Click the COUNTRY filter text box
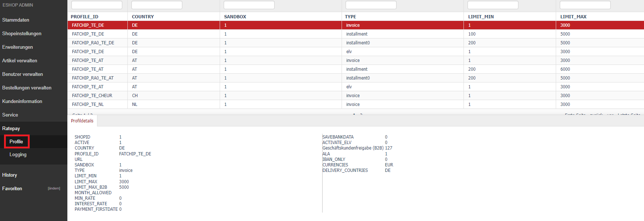This screenshot has height=221, width=644. (157, 5)
